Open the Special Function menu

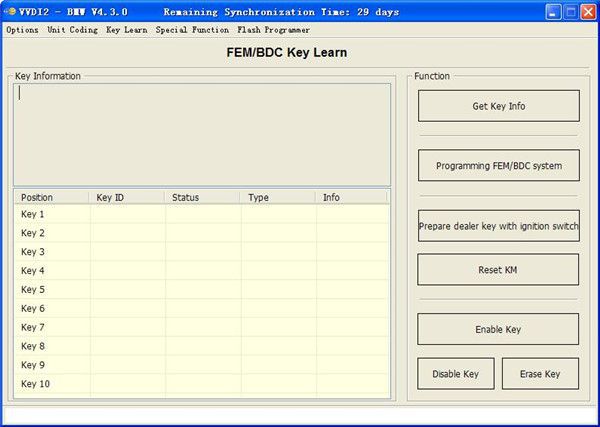tap(192, 30)
